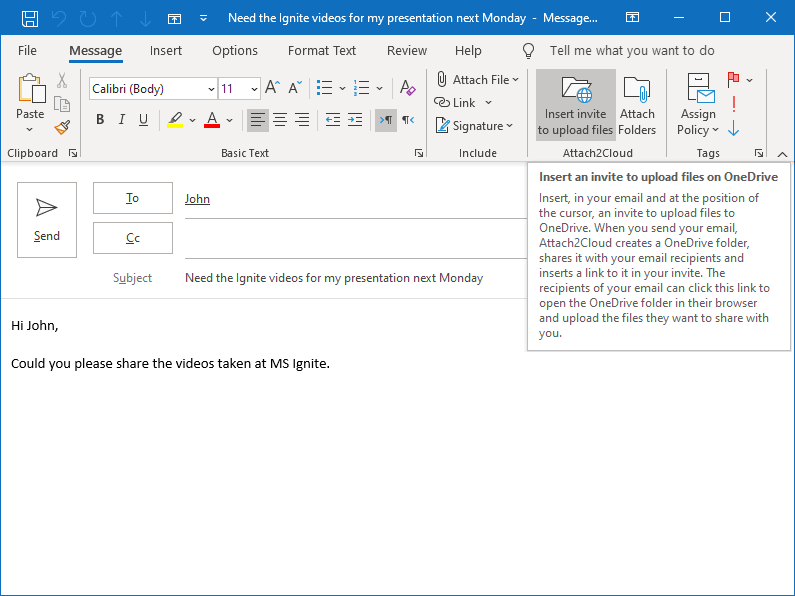Click the Undo arrow icon
The height and width of the screenshot is (596, 795).
pos(59,18)
